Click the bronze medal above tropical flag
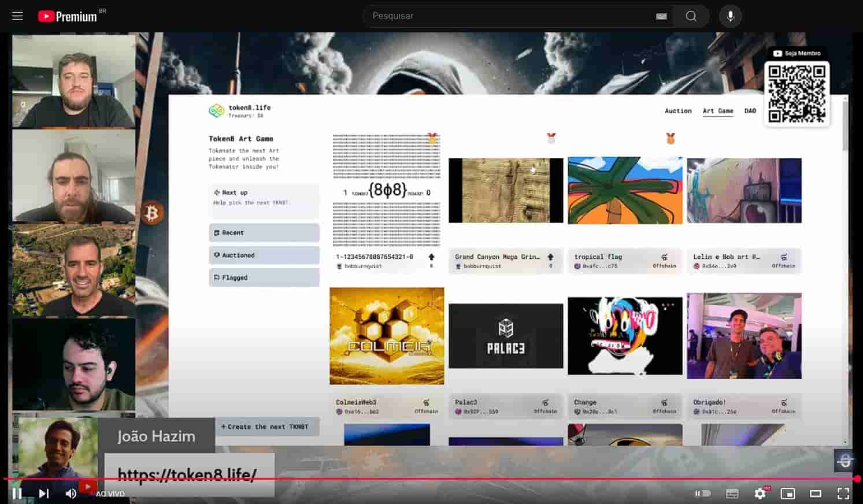The width and height of the screenshot is (863, 504). pos(671,138)
